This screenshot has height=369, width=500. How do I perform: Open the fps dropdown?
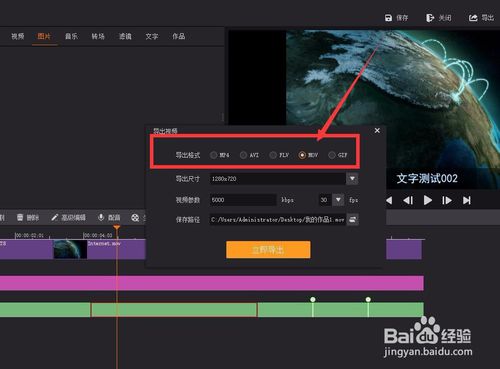click(x=338, y=200)
